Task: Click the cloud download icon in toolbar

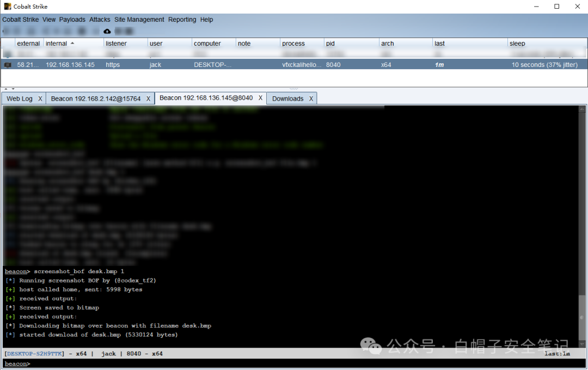Action: pos(107,31)
